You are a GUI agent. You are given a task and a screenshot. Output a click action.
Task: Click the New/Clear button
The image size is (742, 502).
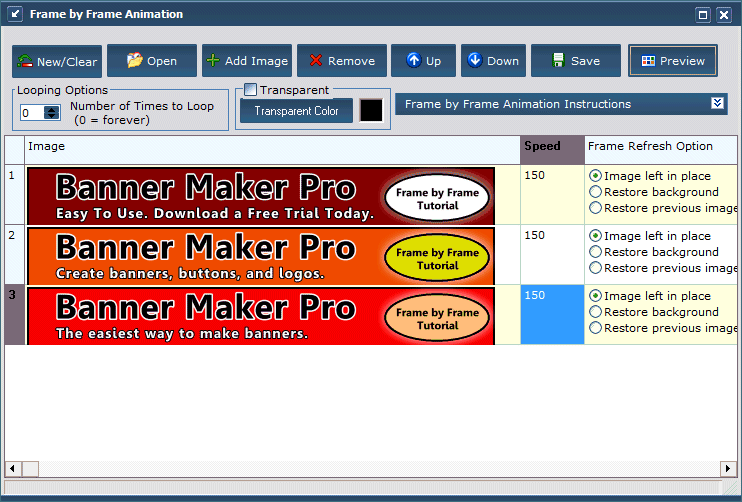click(57, 61)
